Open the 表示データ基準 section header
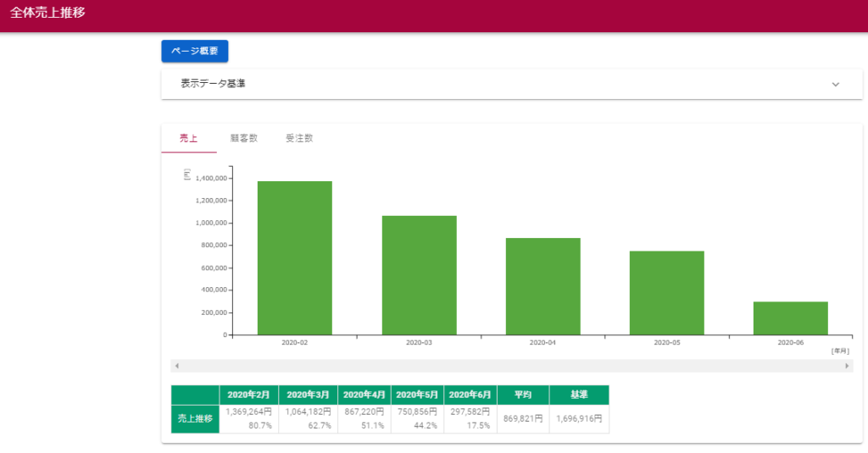 [214, 84]
